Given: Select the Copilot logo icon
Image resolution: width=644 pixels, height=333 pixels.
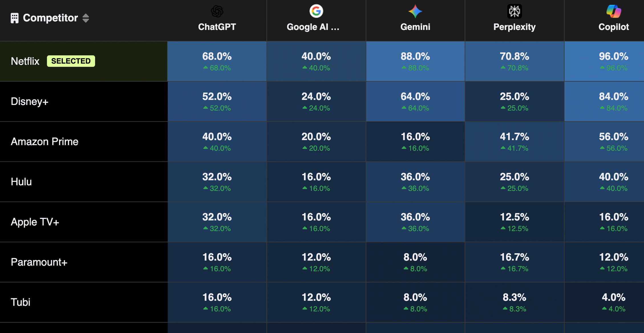Looking at the screenshot, I should (613, 11).
